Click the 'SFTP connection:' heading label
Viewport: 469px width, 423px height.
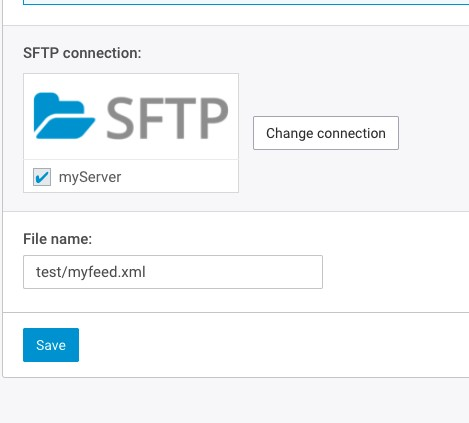pos(82,53)
